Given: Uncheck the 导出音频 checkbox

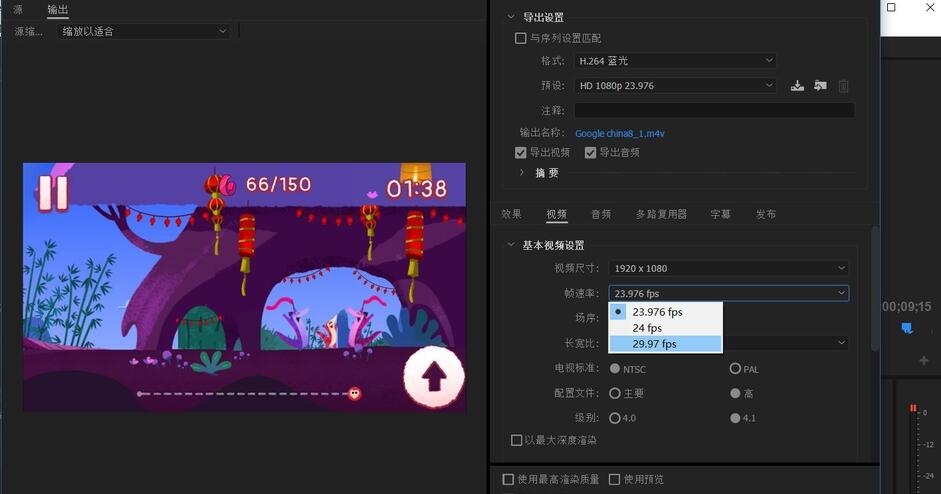Looking at the screenshot, I should [x=591, y=152].
